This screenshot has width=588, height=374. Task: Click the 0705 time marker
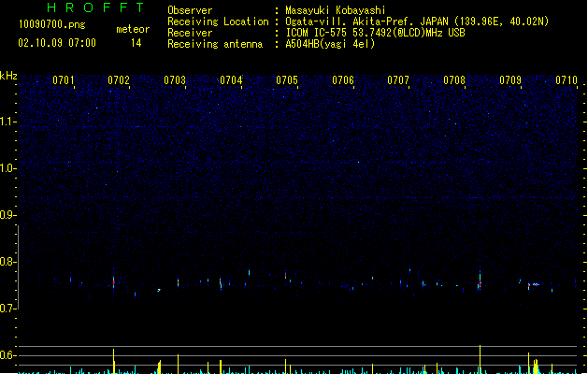pos(287,80)
